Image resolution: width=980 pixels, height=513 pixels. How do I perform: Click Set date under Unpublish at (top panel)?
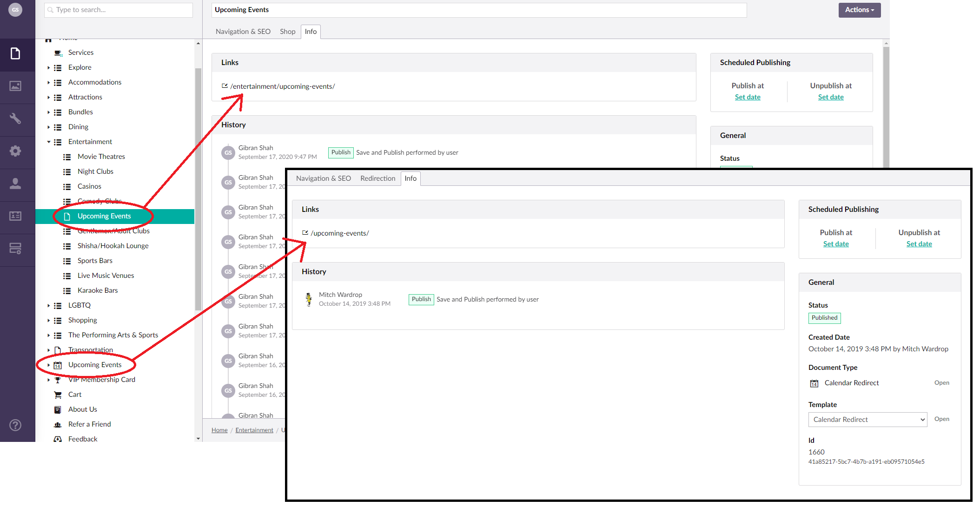click(831, 97)
